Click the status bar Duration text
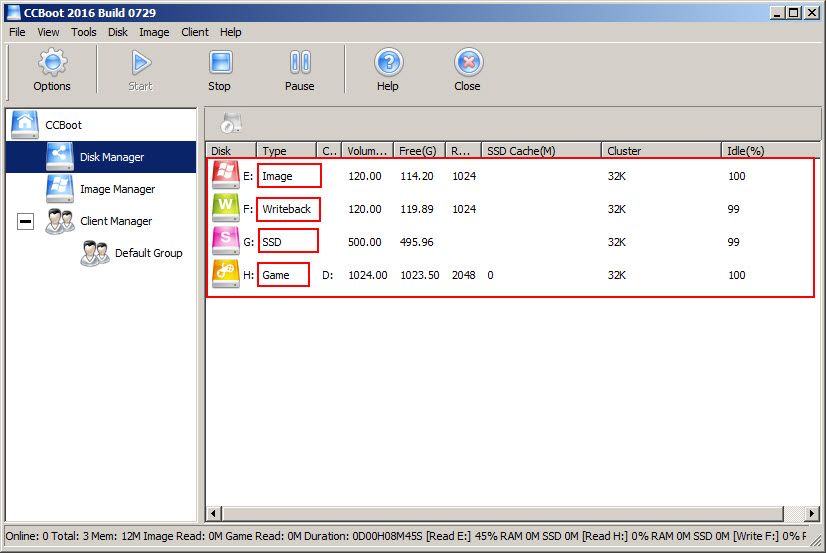 tap(363, 536)
